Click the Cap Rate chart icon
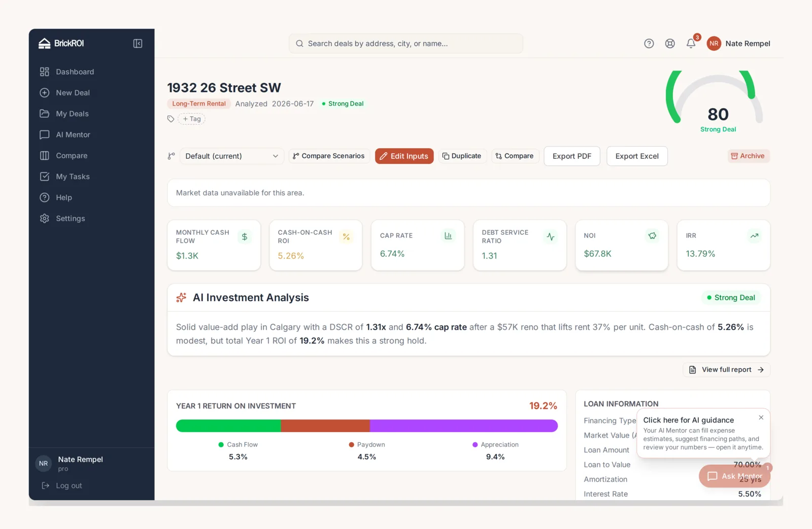Screen dimensions: 812x529 coord(448,236)
